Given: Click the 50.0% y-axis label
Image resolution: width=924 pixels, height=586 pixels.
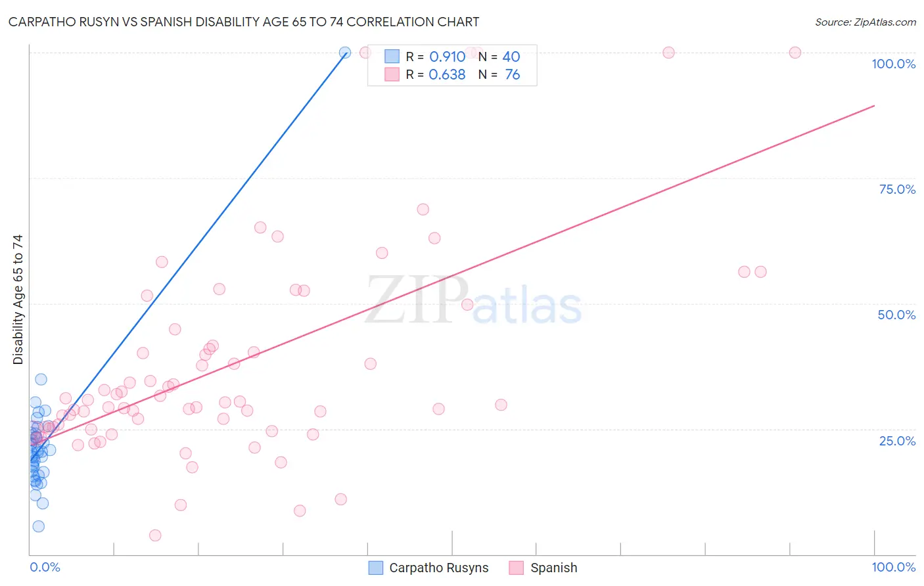Looking at the screenshot, I should [896, 315].
